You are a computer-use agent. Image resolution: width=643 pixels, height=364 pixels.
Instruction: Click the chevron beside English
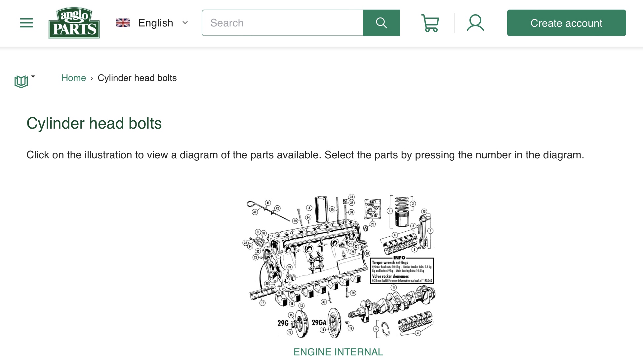pos(185,23)
